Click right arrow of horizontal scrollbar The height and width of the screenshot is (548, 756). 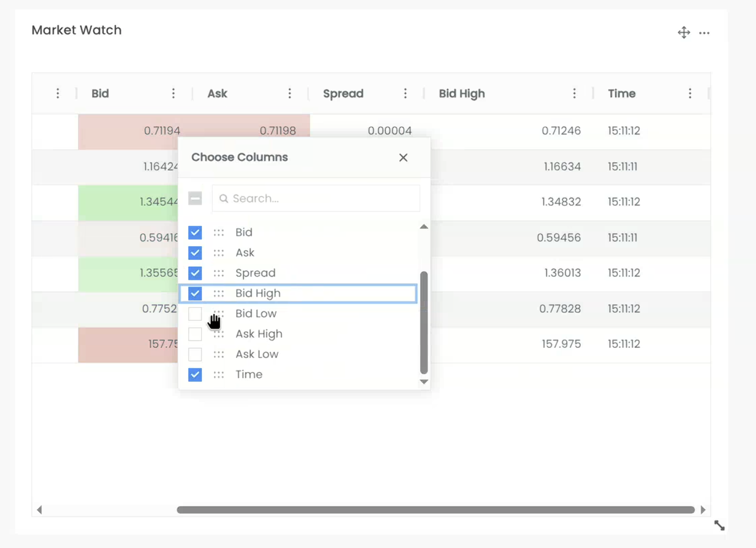[703, 510]
